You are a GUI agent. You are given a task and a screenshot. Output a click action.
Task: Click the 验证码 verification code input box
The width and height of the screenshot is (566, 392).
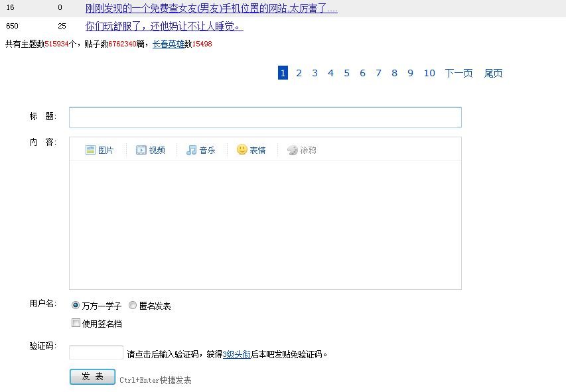pos(95,352)
